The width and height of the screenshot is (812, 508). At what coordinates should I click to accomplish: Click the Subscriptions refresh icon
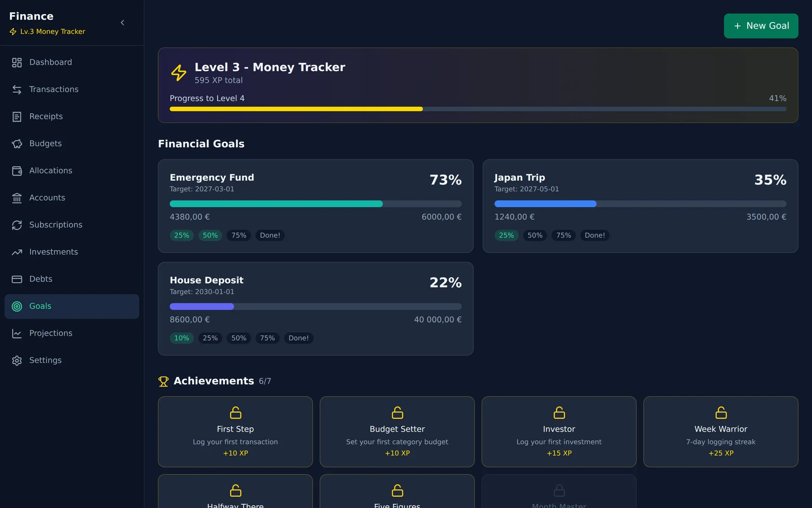coord(17,225)
